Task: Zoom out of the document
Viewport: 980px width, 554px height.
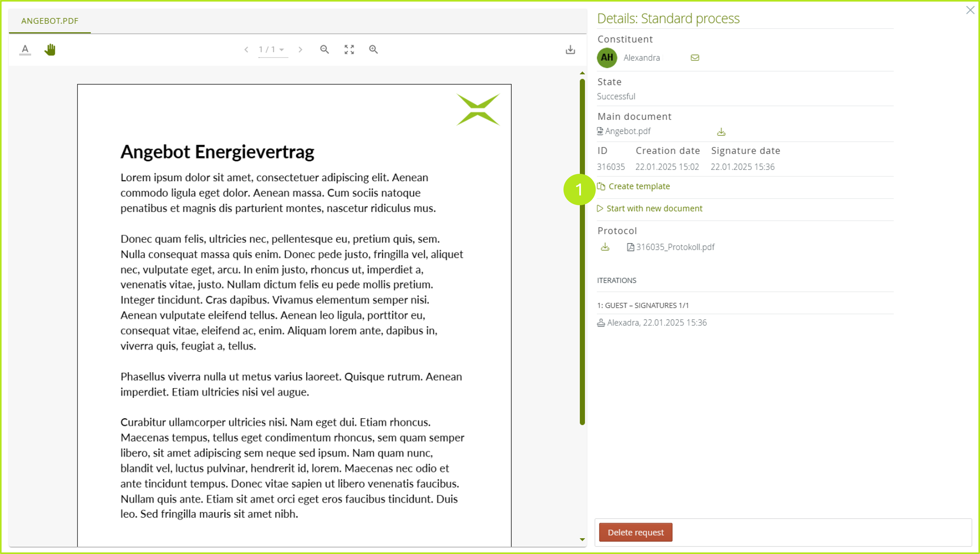Action: (324, 49)
